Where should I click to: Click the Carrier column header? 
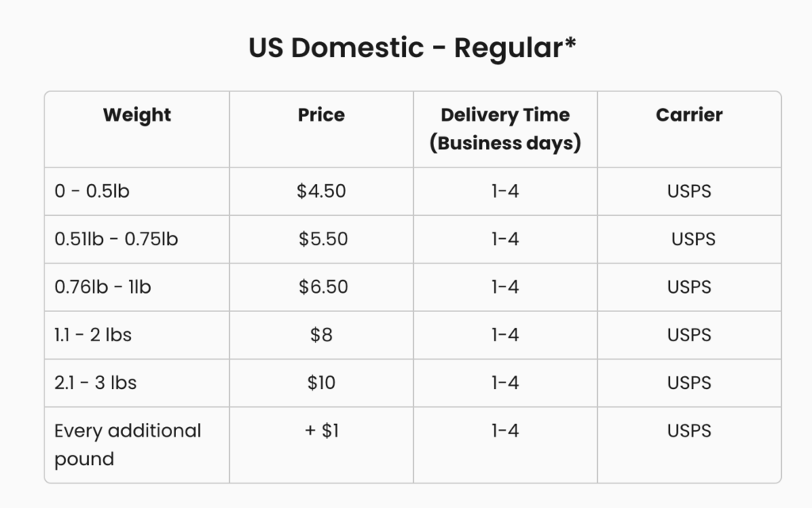pos(689,115)
